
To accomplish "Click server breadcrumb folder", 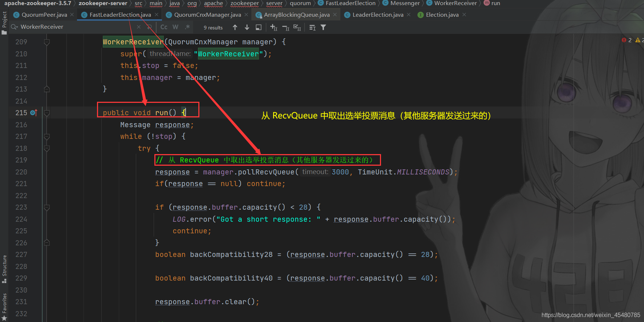I will (x=274, y=3).
